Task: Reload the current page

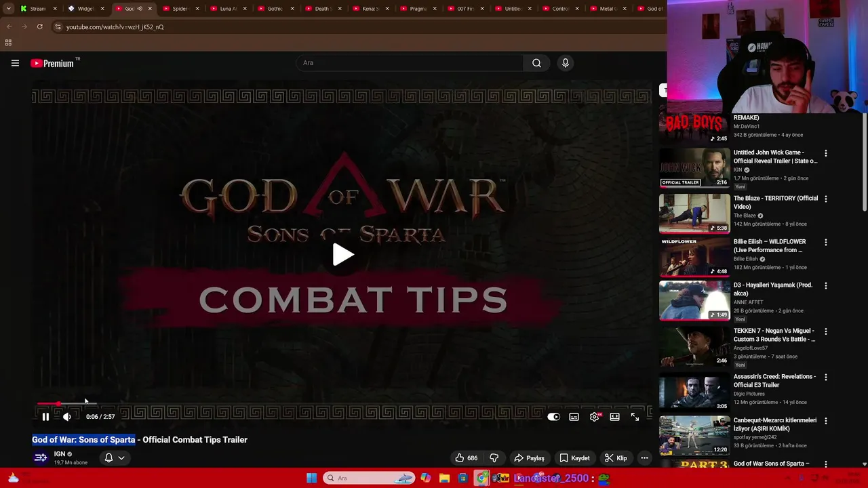Action: 40,27
